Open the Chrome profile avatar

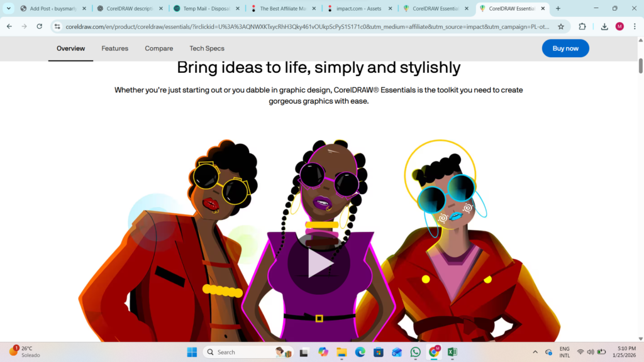[x=619, y=26]
